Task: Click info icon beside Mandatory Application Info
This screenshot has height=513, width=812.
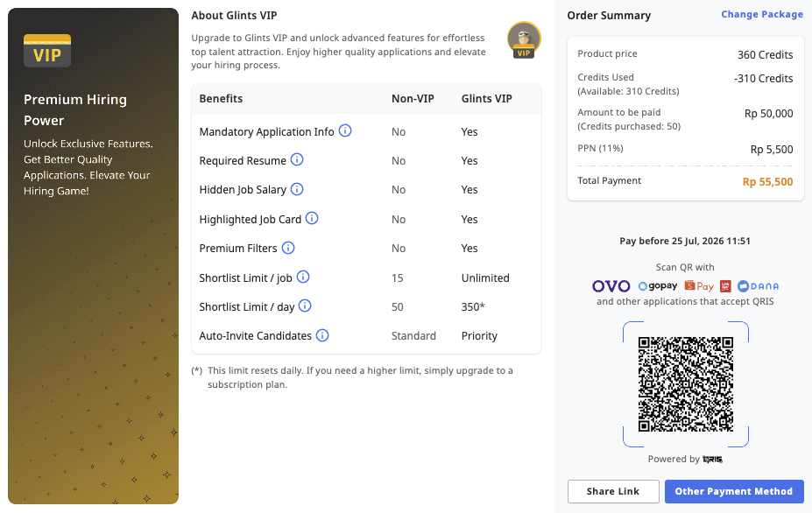Action: click(x=345, y=131)
